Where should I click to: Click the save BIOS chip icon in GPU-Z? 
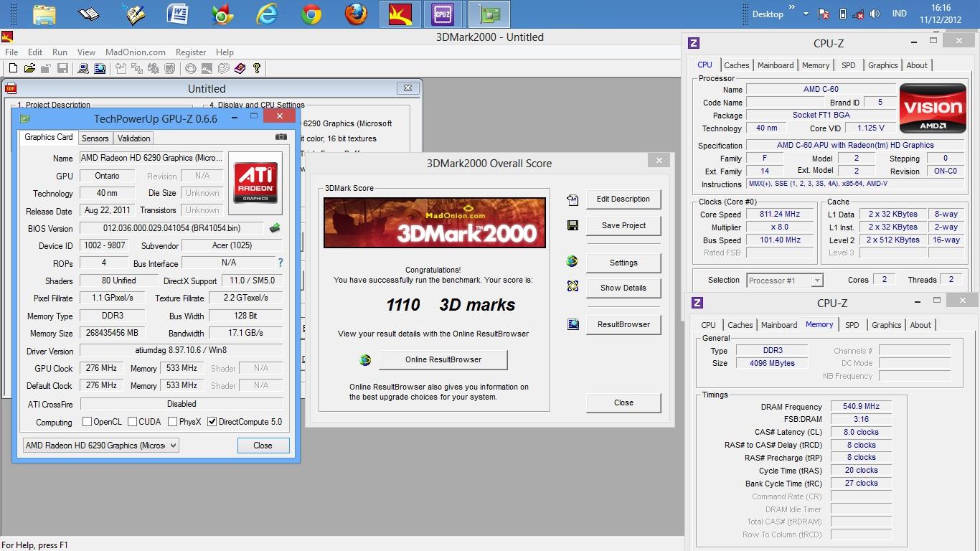coord(274,228)
